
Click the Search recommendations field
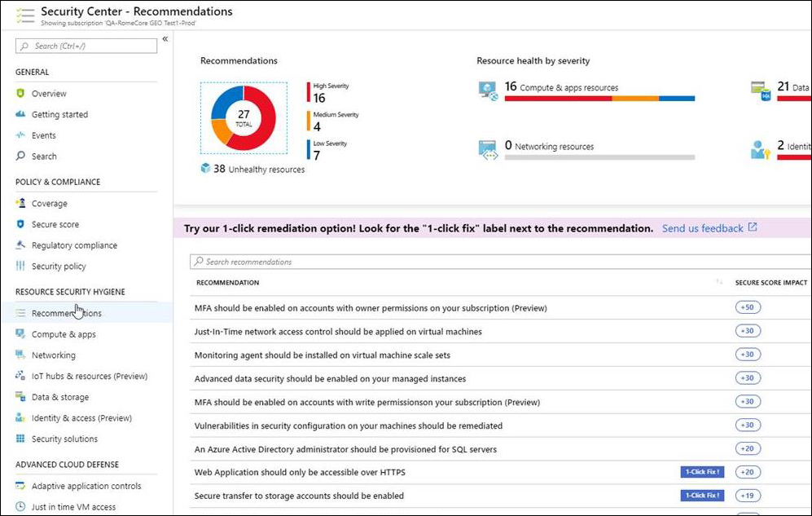pos(500,262)
